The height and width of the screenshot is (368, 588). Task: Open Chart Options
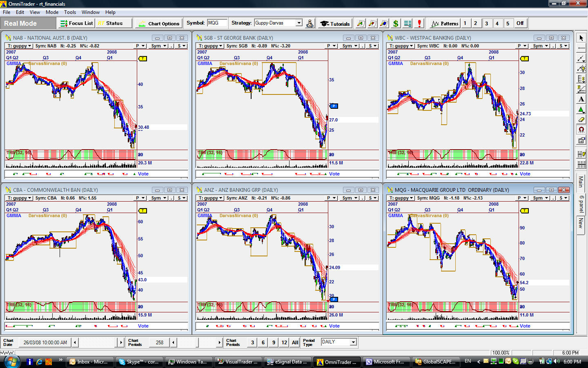click(159, 23)
